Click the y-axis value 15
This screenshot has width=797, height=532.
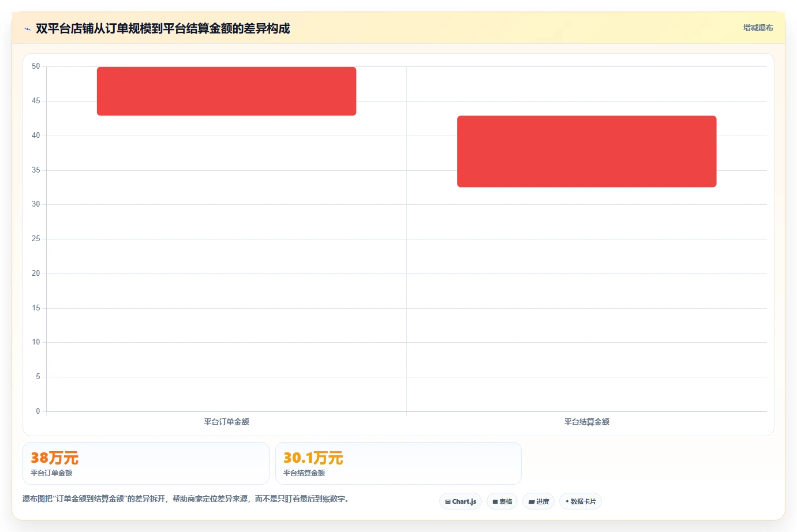pos(36,308)
